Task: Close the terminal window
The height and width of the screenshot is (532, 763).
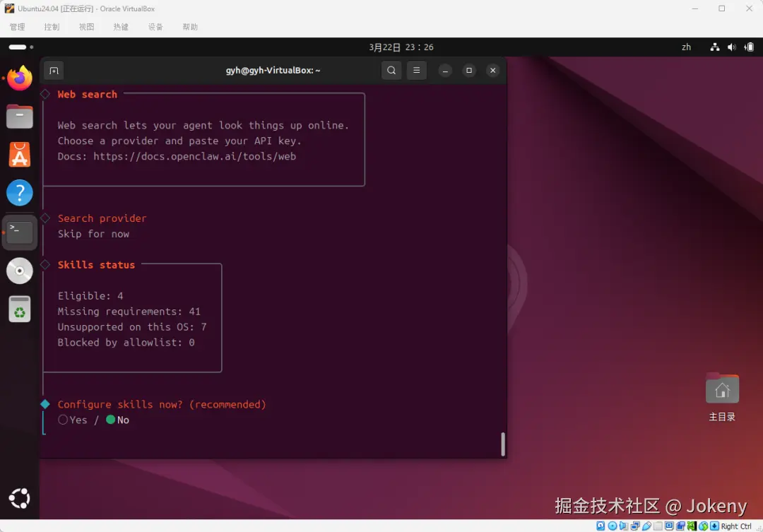Action: point(493,71)
